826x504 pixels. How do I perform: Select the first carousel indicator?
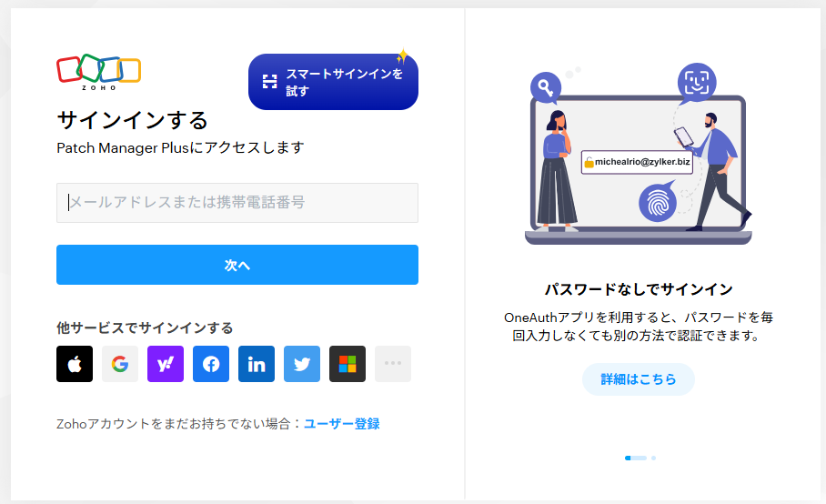[x=635, y=459]
